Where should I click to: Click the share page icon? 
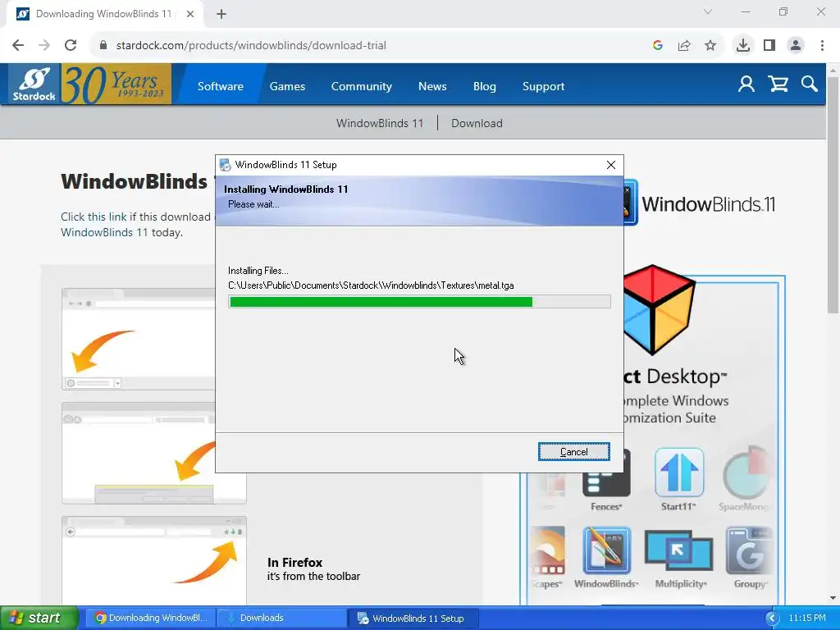(684, 46)
